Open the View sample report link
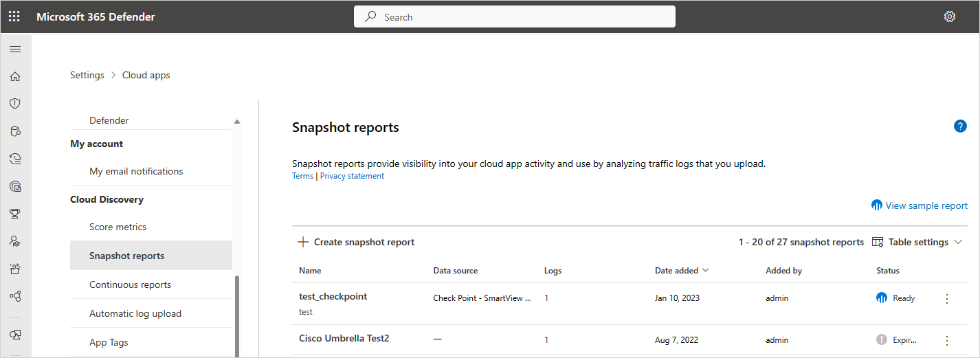This screenshot has width=980, height=358. point(920,205)
